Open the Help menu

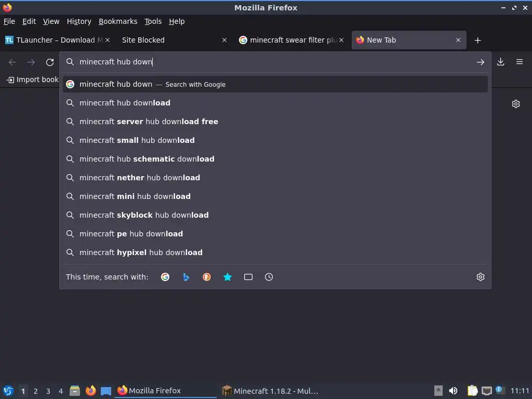click(x=177, y=21)
